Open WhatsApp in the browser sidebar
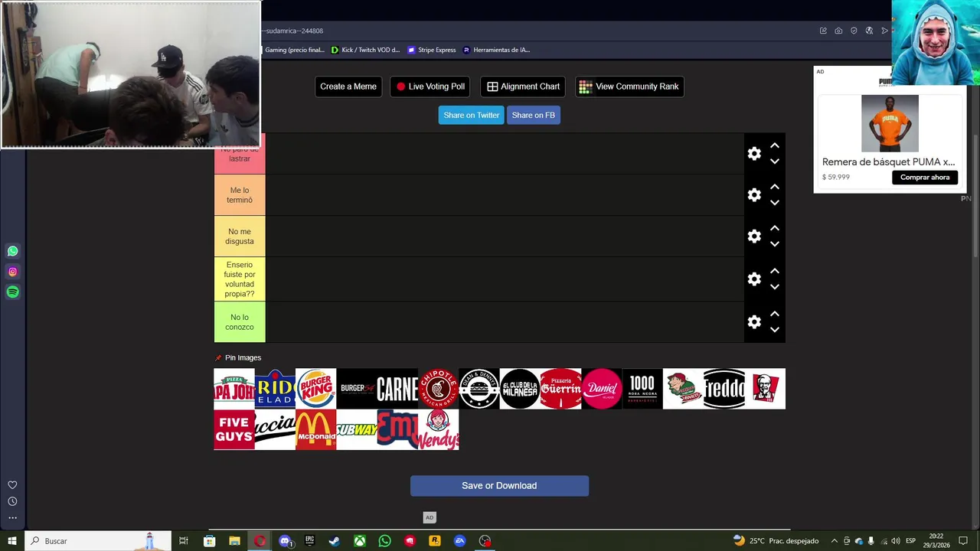Viewport: 980px width, 551px height. pyautogui.click(x=13, y=251)
